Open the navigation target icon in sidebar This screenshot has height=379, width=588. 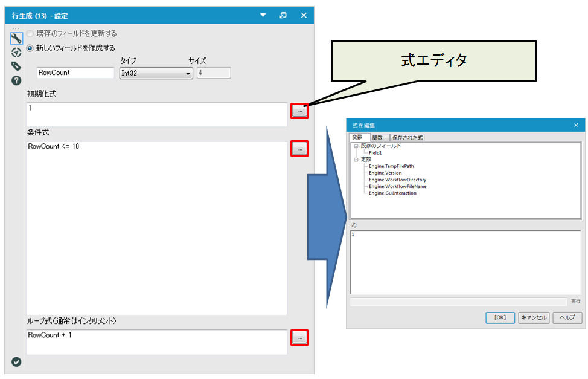tap(16, 53)
